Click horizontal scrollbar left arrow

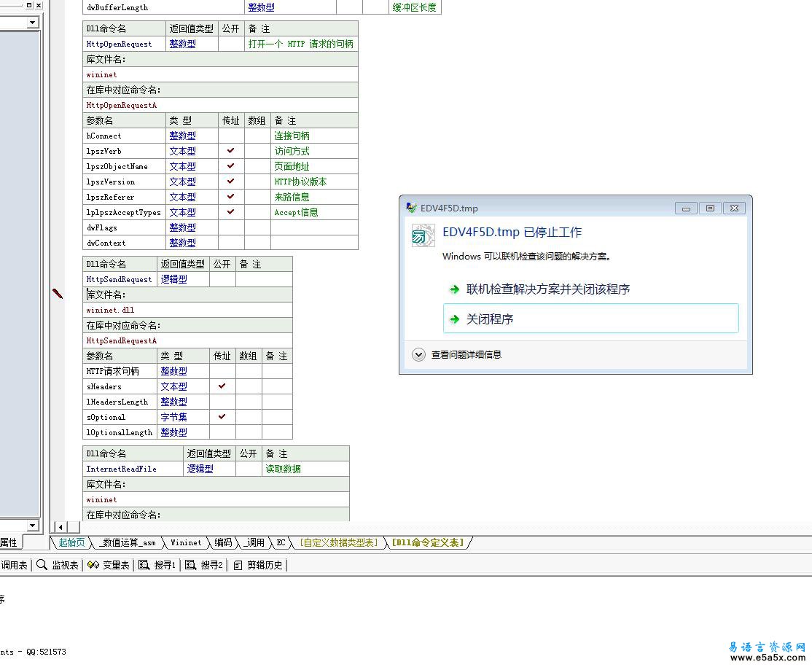pyautogui.click(x=61, y=527)
